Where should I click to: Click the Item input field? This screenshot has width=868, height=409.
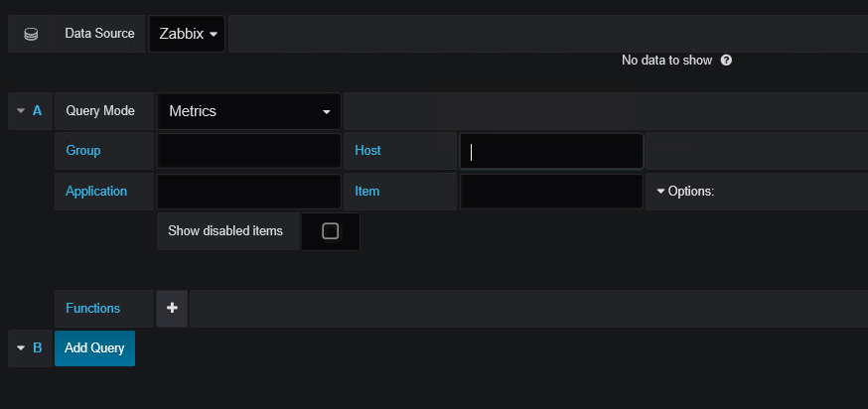click(x=551, y=191)
